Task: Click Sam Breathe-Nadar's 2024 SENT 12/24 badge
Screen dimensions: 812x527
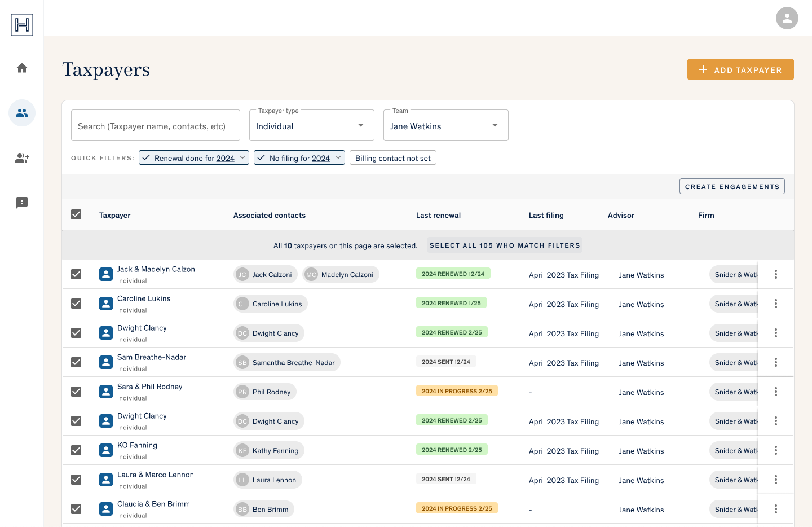Action: (x=446, y=362)
